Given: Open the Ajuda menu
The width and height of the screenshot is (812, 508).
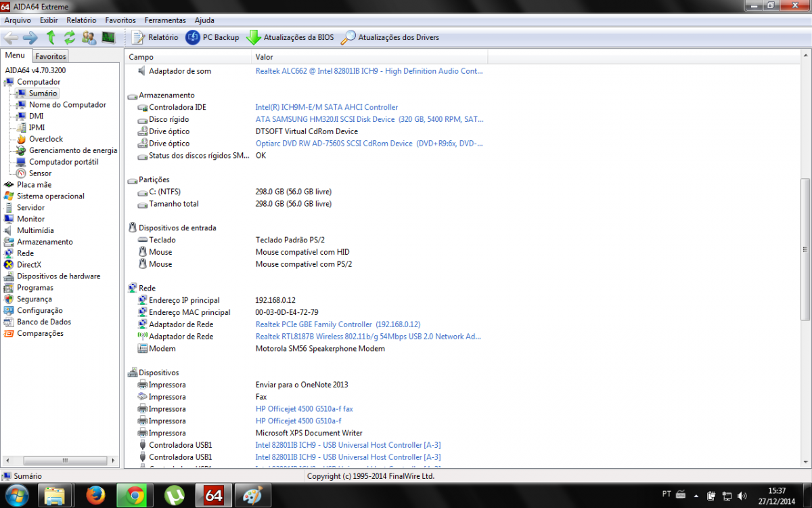Looking at the screenshot, I should (x=204, y=20).
